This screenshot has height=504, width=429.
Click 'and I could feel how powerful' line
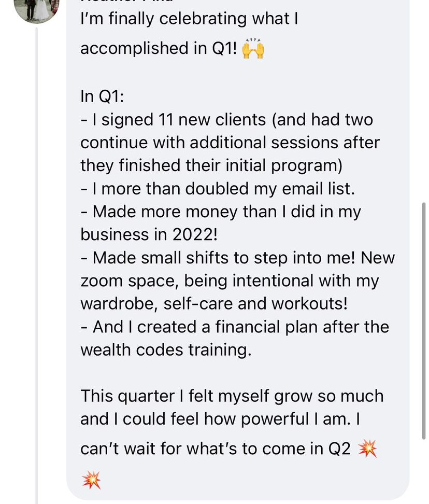220,419
